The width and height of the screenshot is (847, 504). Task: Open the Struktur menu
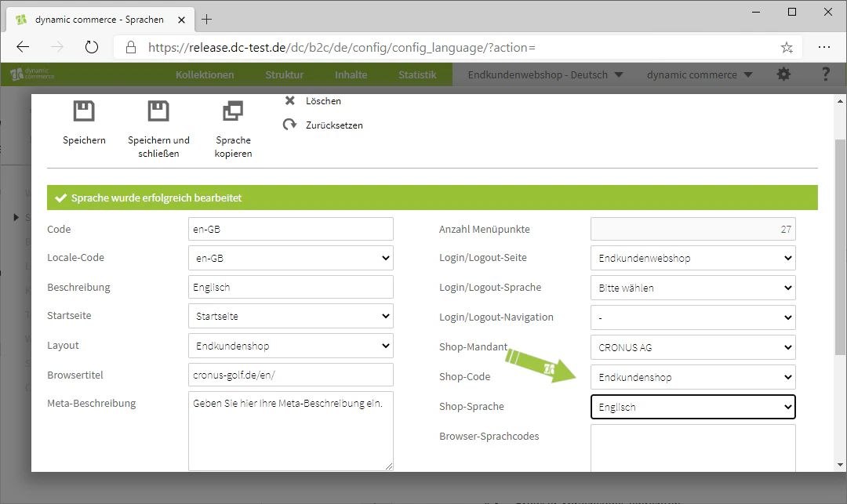[284, 74]
